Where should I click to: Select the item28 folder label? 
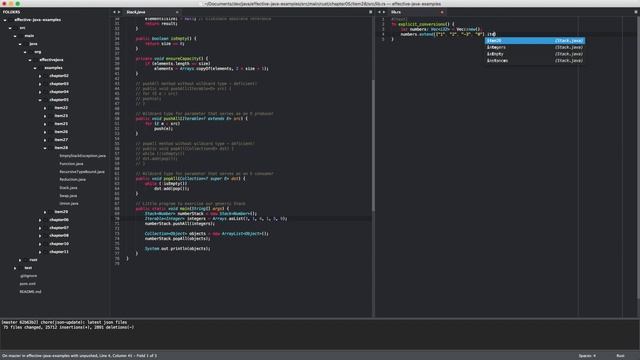(61, 148)
